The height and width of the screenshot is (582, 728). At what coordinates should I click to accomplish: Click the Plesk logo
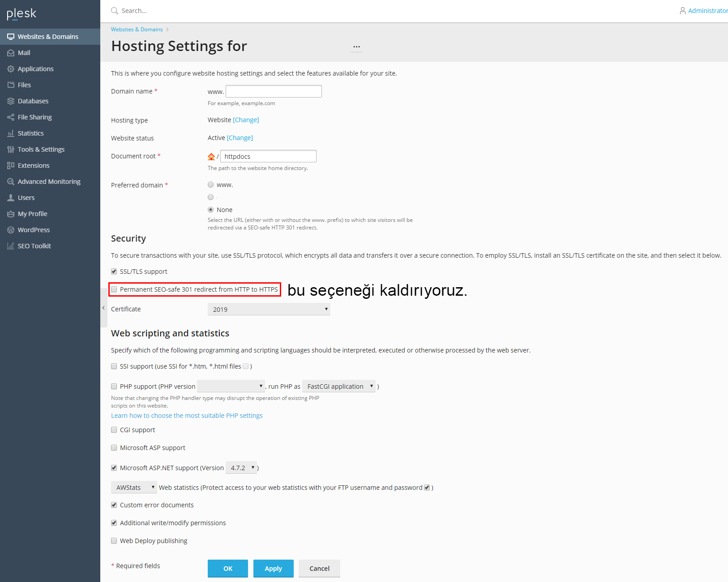pos(21,14)
